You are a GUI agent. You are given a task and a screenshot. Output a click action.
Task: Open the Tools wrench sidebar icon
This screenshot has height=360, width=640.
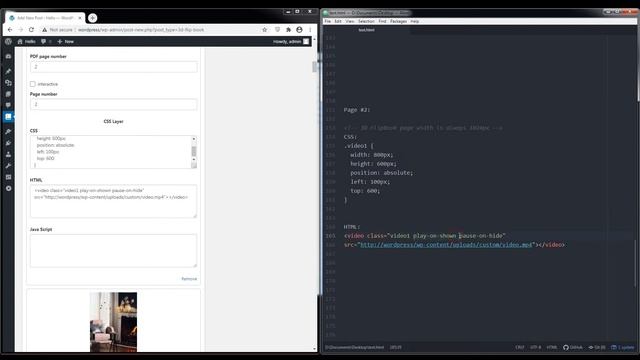pyautogui.click(x=8, y=166)
